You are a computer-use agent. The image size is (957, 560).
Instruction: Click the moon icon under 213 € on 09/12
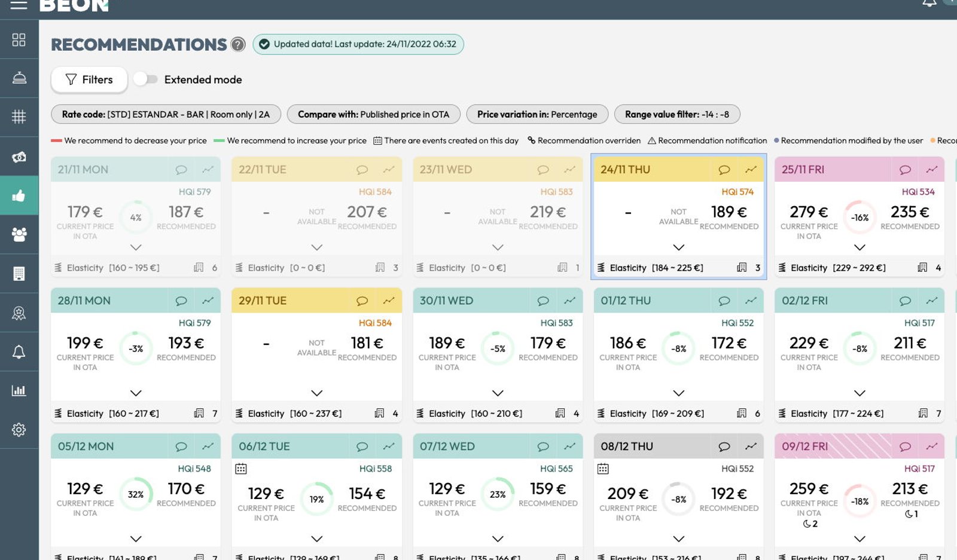click(x=909, y=514)
